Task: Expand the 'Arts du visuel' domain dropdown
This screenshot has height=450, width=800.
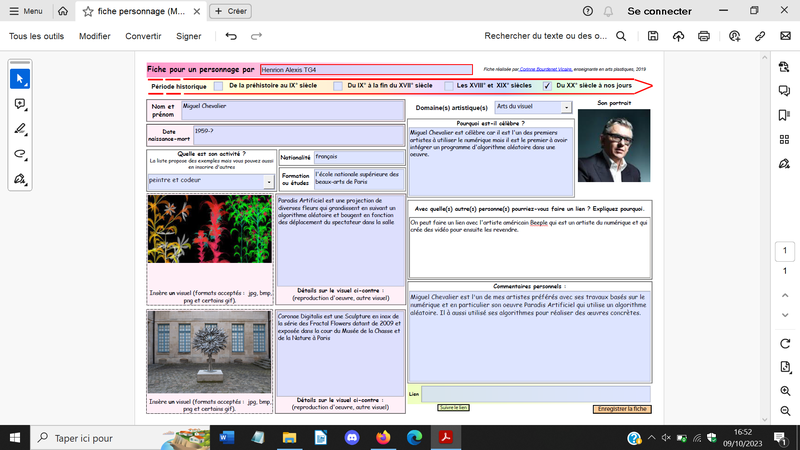Action: click(566, 106)
